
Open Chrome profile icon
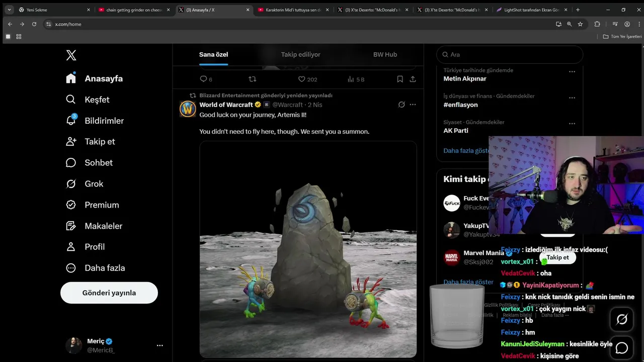pos(627,24)
